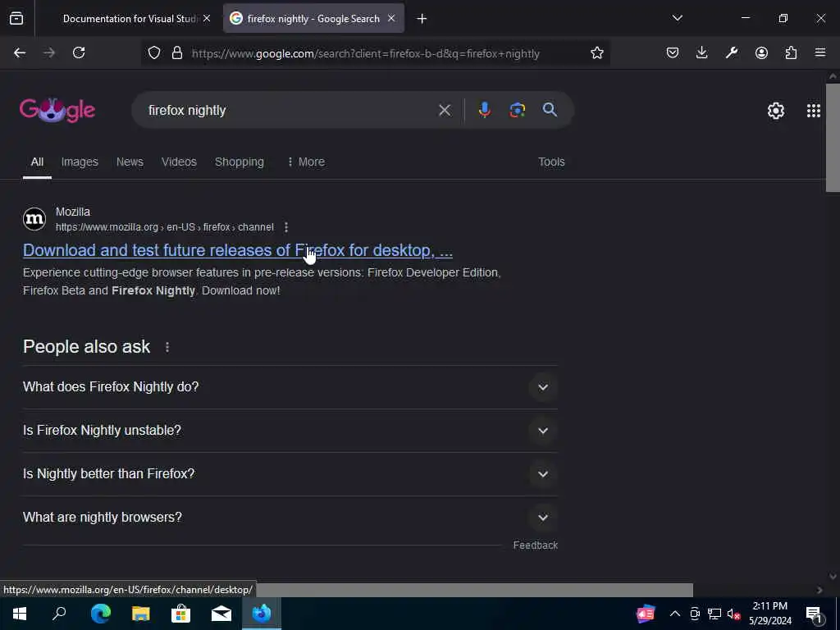This screenshot has height=630, width=840.
Task: Expand 'What are nightly browsers?'
Action: (x=543, y=518)
